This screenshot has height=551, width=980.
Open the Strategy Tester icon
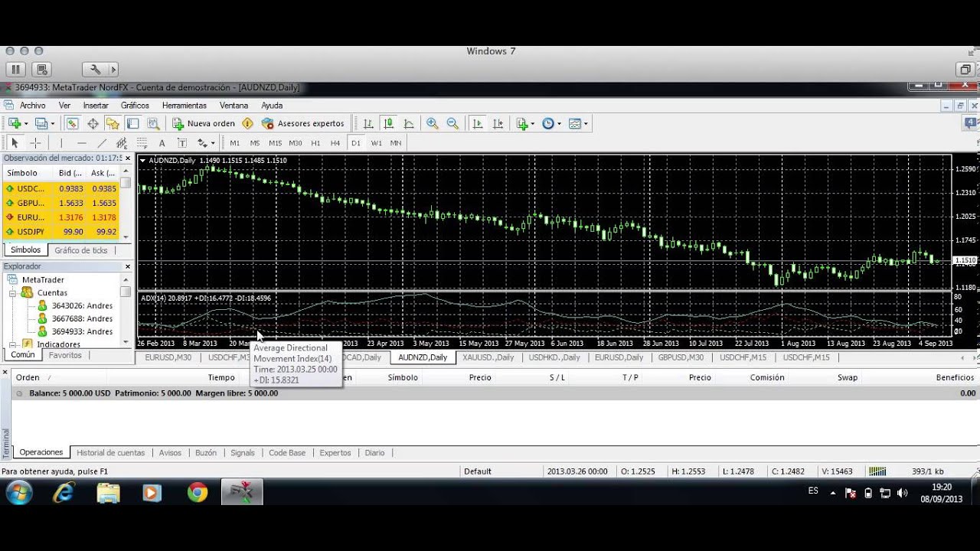point(153,123)
